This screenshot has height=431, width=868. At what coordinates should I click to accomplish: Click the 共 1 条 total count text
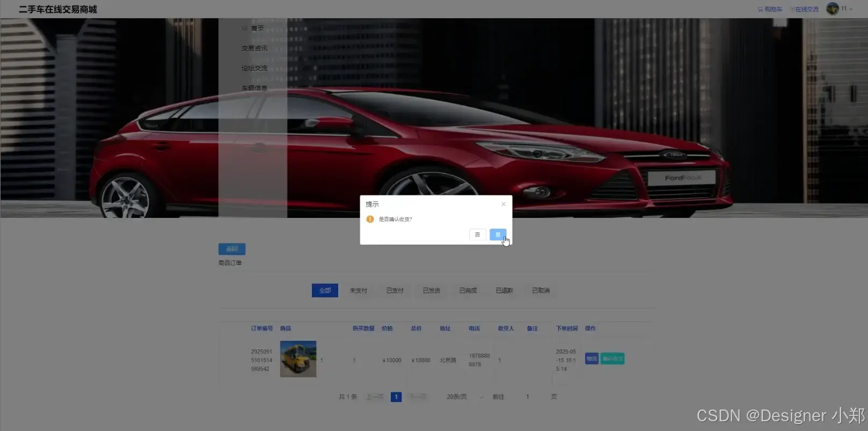coord(348,397)
